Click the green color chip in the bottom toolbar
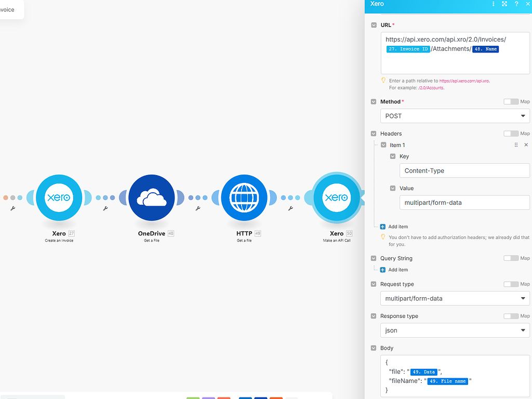 pos(193,397)
